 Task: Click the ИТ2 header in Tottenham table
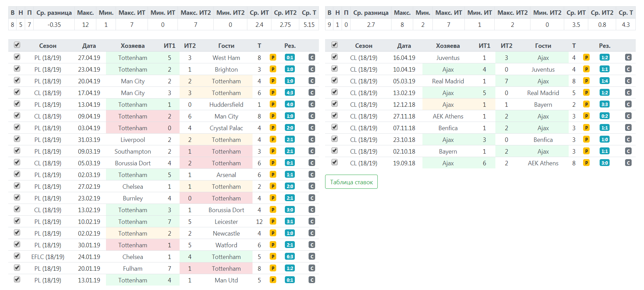coord(190,46)
